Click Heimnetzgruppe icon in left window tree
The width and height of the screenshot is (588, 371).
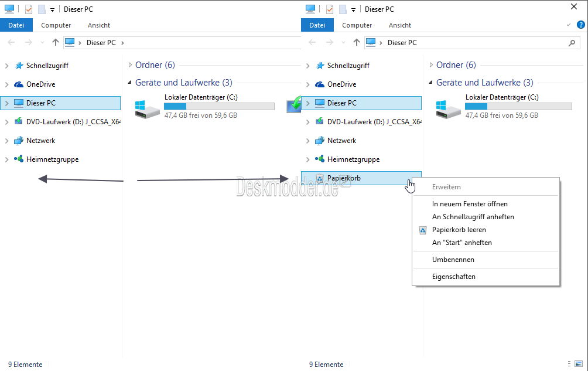click(19, 159)
